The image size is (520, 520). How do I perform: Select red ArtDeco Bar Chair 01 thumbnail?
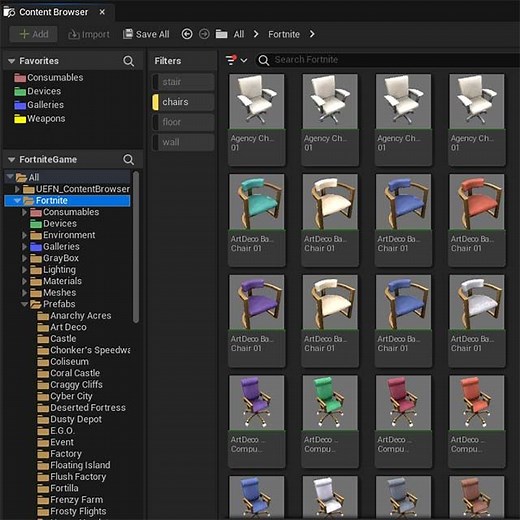point(477,202)
